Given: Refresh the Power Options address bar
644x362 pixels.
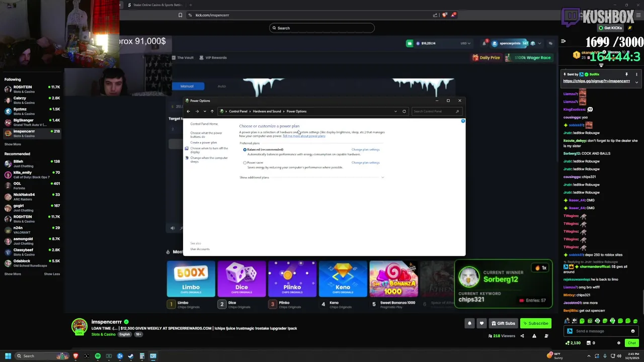Looking at the screenshot, I should (x=404, y=111).
